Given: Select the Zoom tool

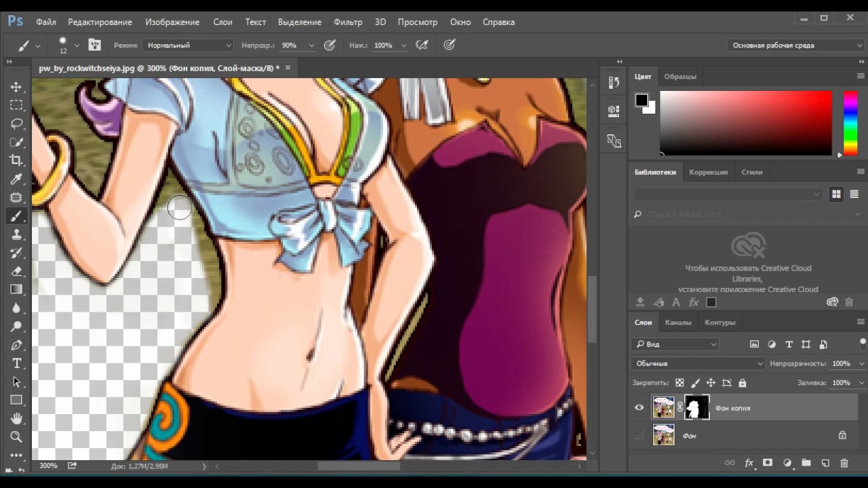Looking at the screenshot, I should coord(16,436).
